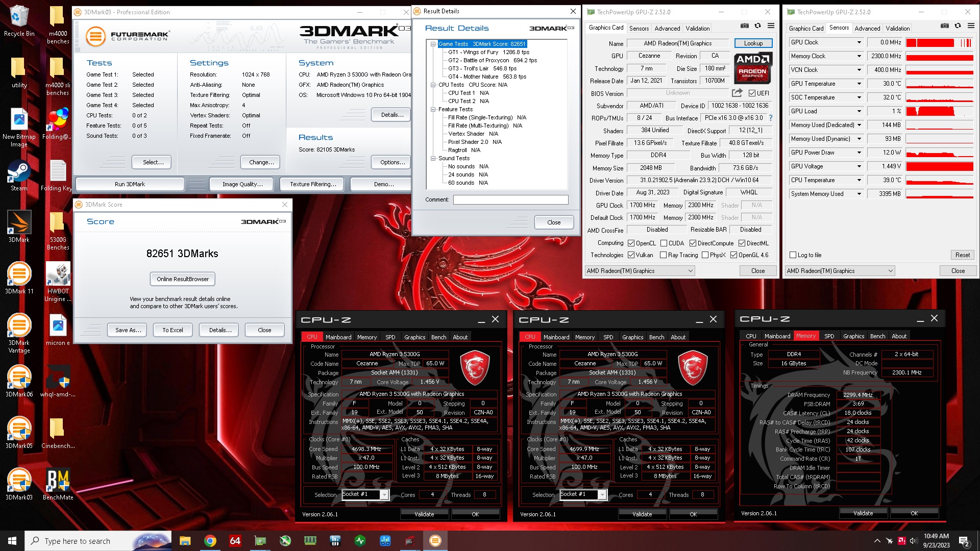Click the BIOS export share icon in GPU-Z
Viewport: 980px width, 551px height.
[x=737, y=93]
